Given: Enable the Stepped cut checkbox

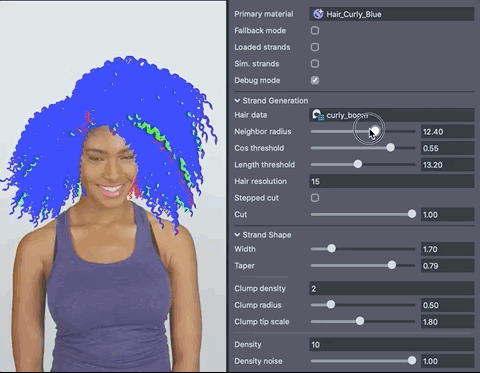Looking at the screenshot, I should 315,198.
